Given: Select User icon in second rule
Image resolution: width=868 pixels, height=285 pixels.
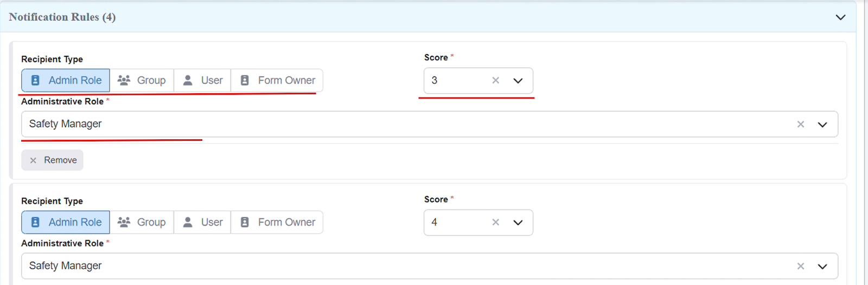Looking at the screenshot, I should coord(188,222).
